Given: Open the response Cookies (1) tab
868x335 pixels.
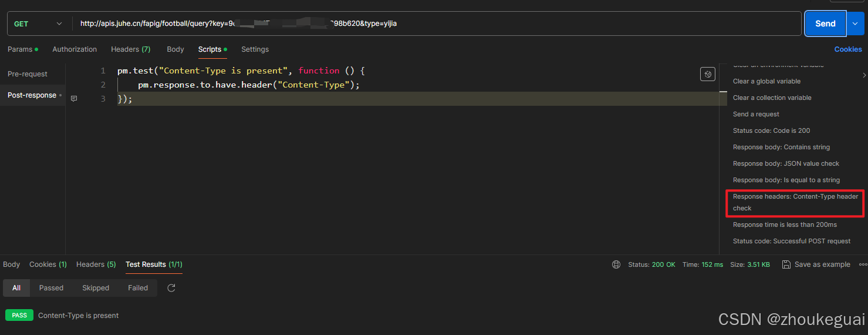Looking at the screenshot, I should [x=48, y=264].
